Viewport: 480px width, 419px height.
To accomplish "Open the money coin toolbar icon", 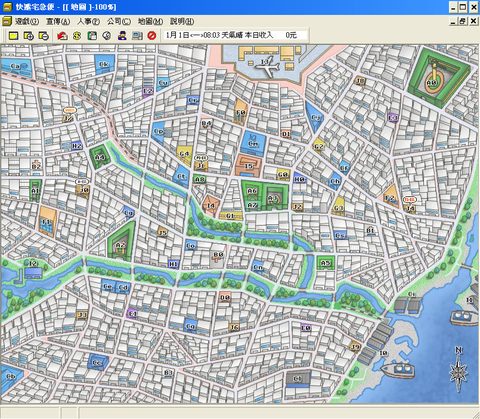I will pos(77,35).
